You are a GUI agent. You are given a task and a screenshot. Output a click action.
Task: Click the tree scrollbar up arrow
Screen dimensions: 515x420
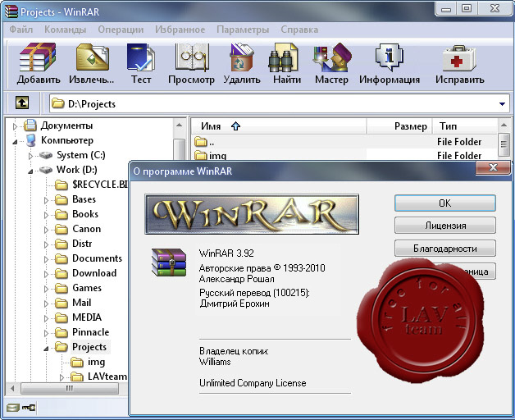pos(180,126)
